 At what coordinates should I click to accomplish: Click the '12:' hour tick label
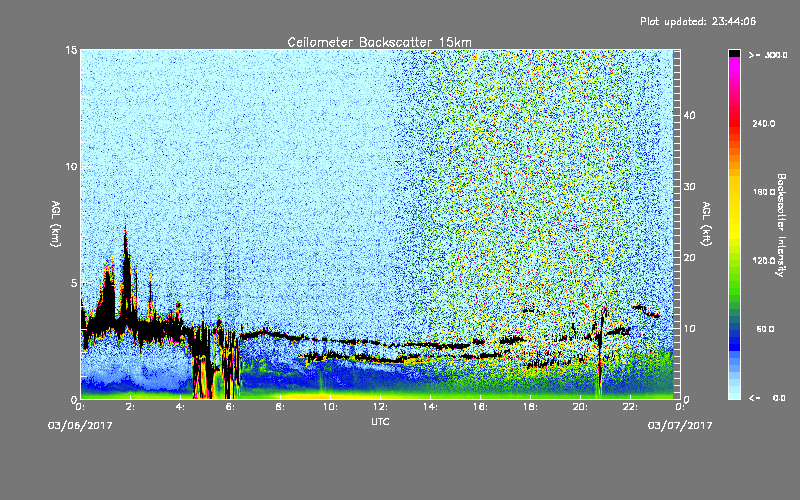(380, 407)
